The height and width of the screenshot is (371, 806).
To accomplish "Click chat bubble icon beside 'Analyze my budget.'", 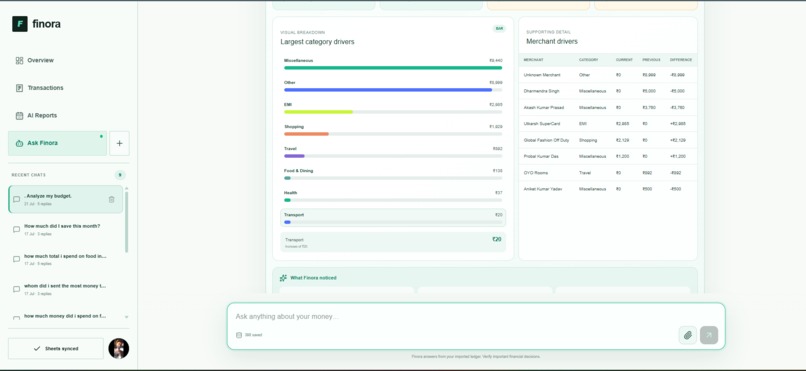I will [x=16, y=199].
